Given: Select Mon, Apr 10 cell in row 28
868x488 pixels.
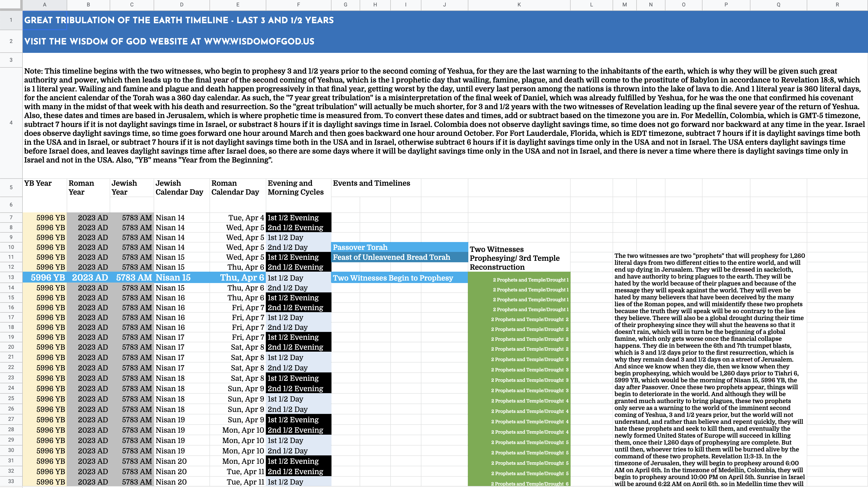Looking at the screenshot, I should 238,430.
